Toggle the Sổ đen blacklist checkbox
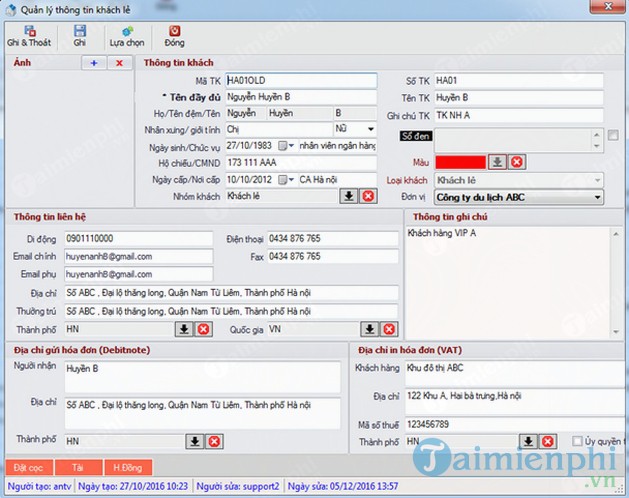 tap(613, 136)
